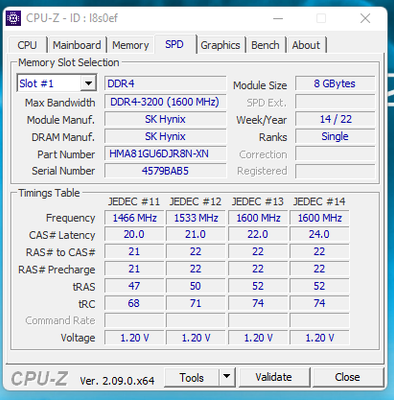Select the SPD tab
This screenshot has height=400, width=394.
click(x=174, y=44)
